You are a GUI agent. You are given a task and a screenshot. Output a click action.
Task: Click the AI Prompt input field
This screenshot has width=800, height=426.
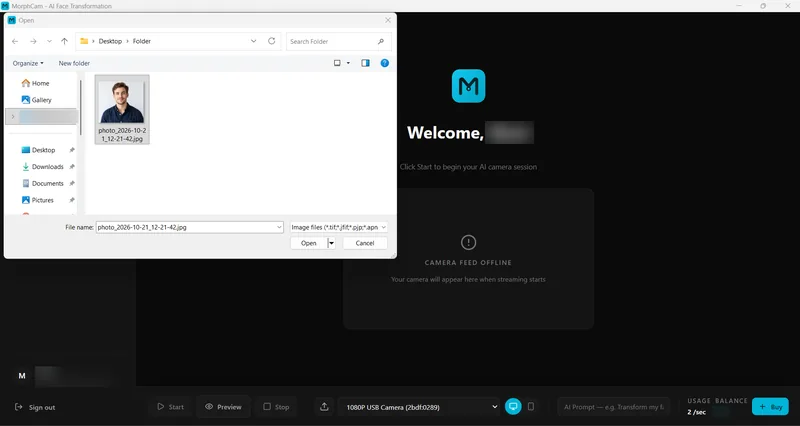point(614,407)
